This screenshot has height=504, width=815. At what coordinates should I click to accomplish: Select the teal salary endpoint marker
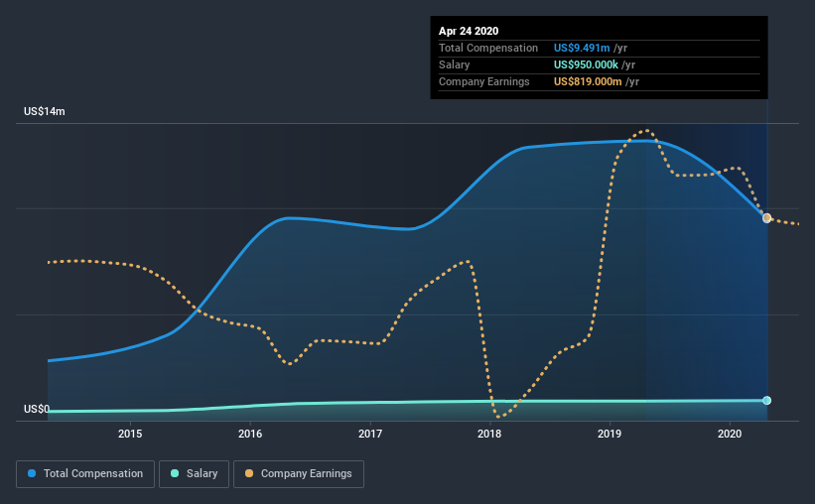click(x=766, y=400)
